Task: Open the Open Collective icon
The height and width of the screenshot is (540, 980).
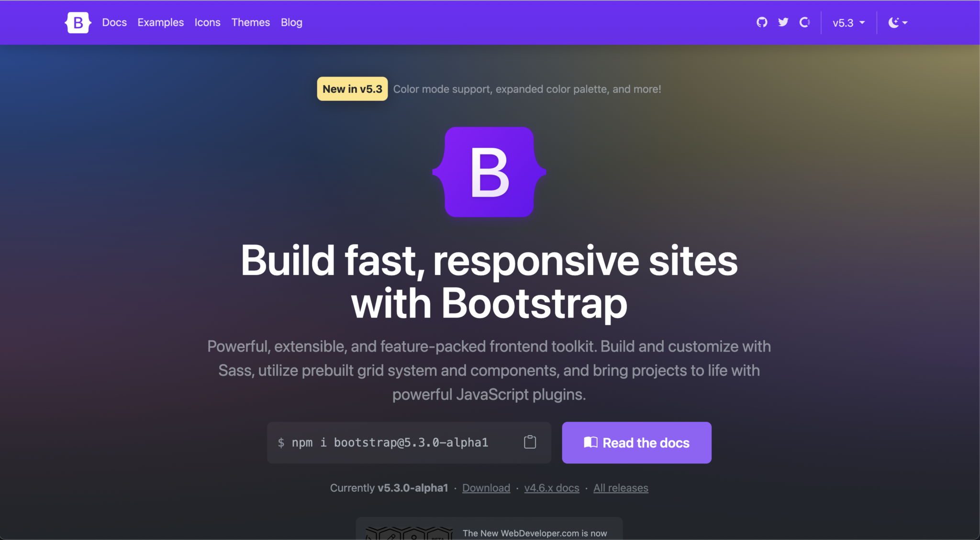Action: coord(804,22)
